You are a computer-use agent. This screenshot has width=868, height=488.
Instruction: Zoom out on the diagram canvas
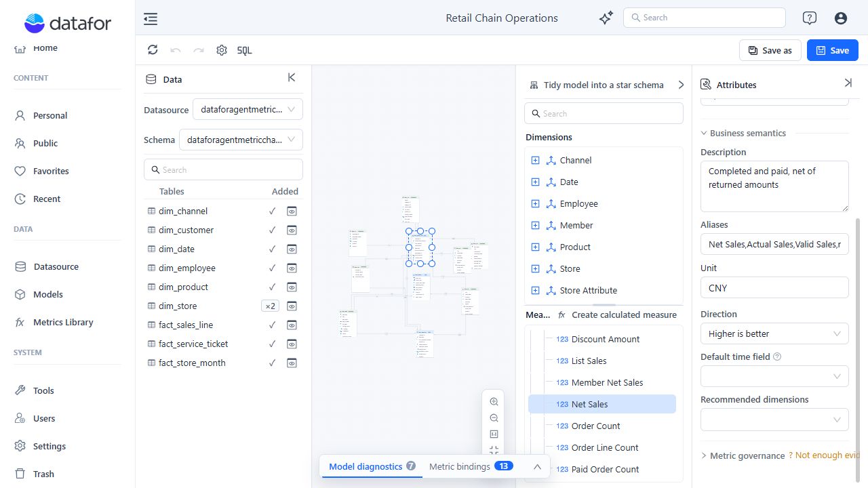tap(494, 418)
